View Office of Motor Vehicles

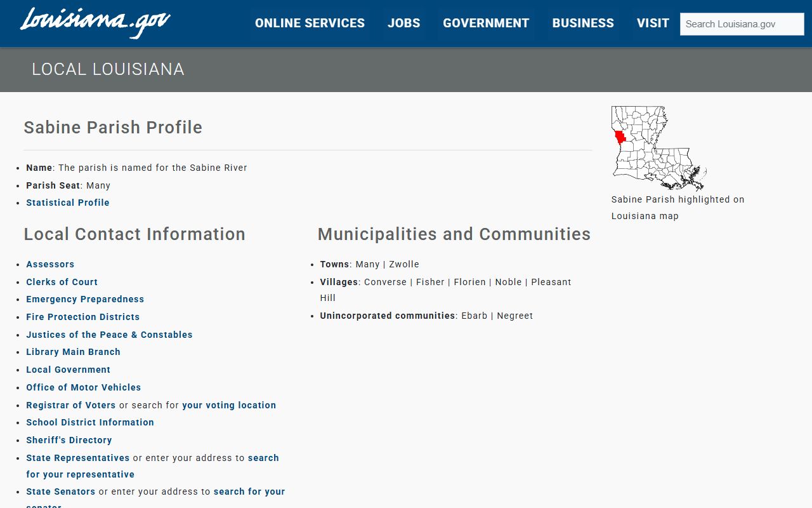[83, 387]
